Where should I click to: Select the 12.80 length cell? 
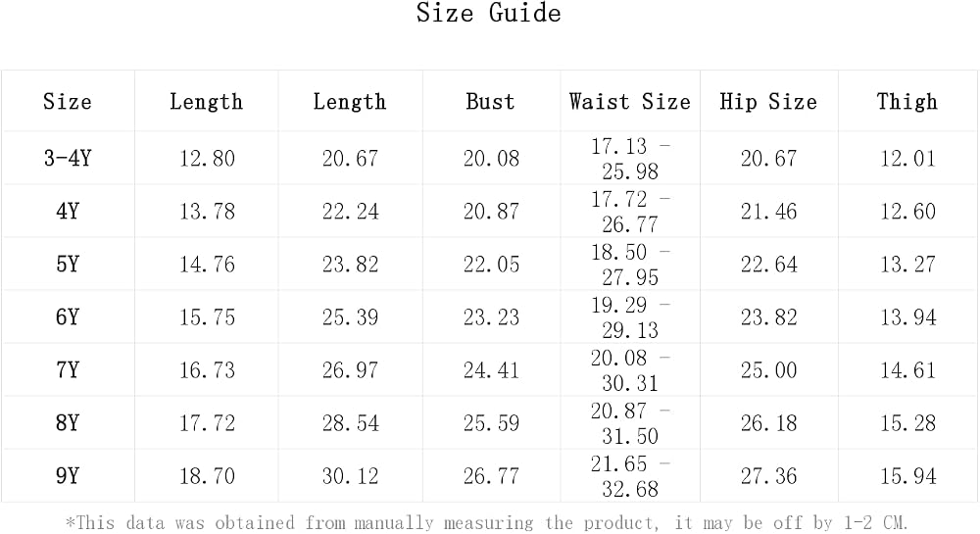click(x=207, y=159)
